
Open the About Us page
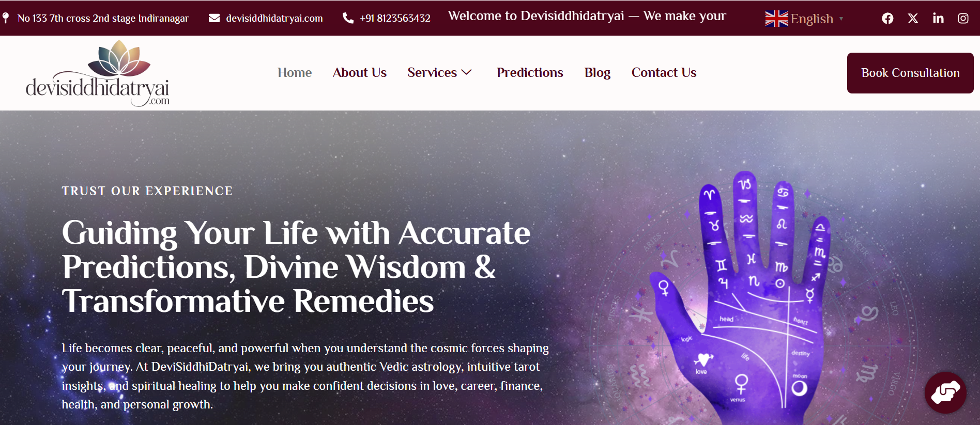[360, 73]
